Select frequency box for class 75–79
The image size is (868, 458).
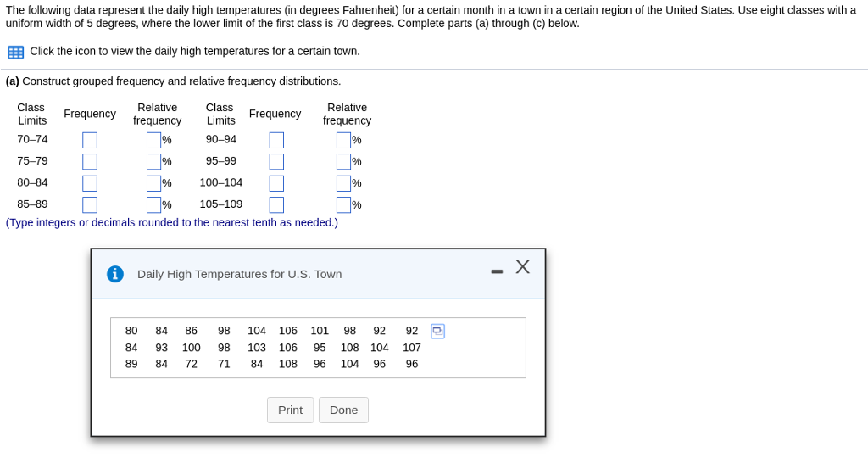[90, 162]
